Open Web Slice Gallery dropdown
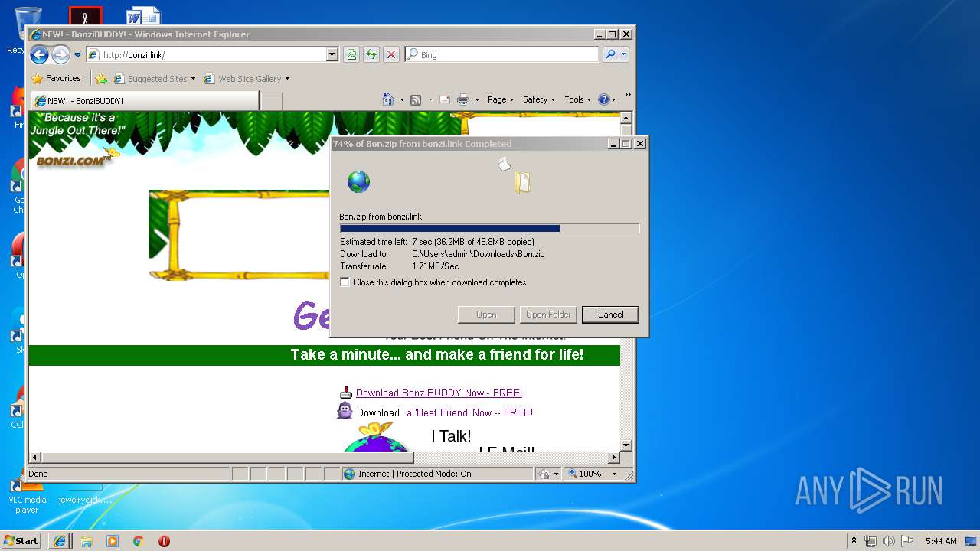The image size is (980, 551). (247, 79)
